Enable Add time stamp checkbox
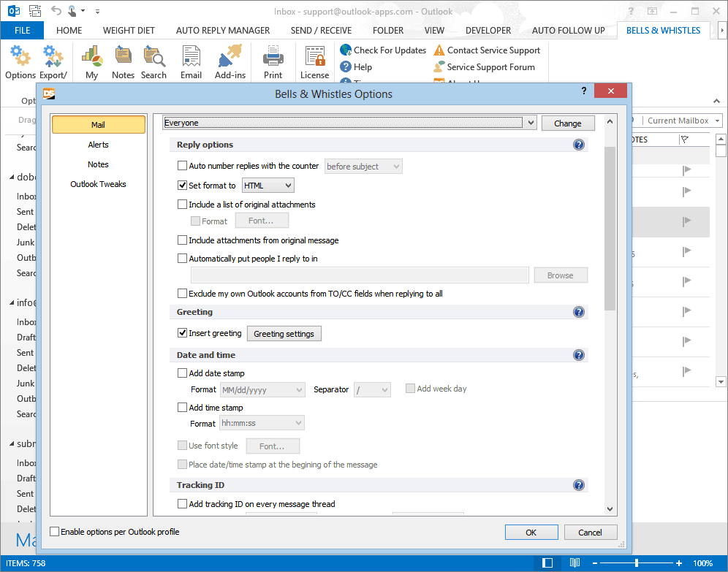728x572 pixels. point(183,408)
